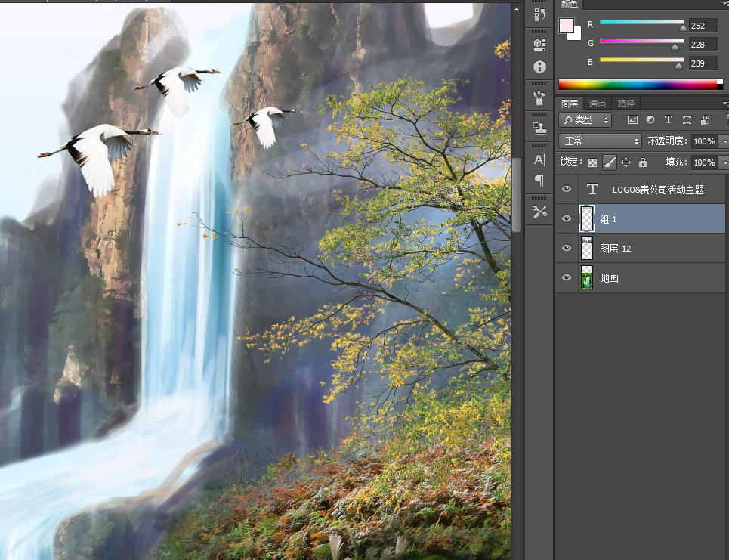Filter layers by adjustment layer type
The height and width of the screenshot is (560, 729).
pos(650,120)
